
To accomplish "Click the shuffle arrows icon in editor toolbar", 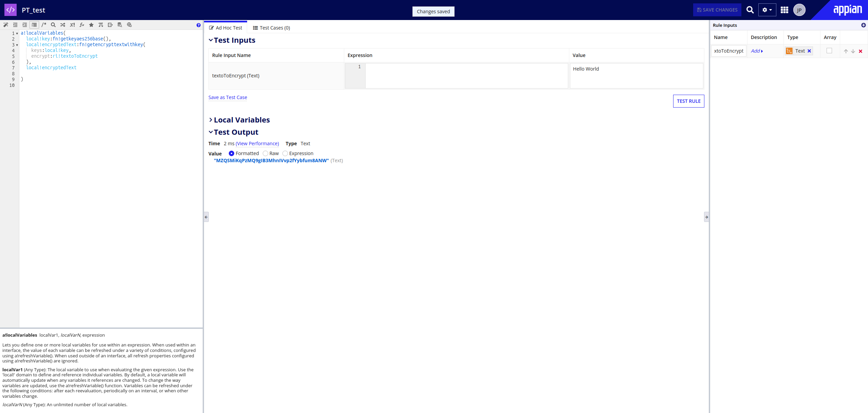I will [63, 25].
